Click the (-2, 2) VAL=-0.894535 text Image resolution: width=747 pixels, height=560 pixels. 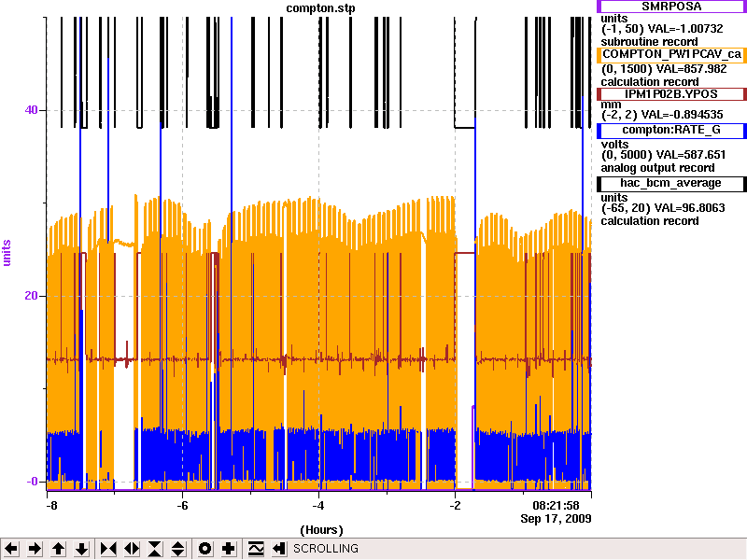point(662,115)
